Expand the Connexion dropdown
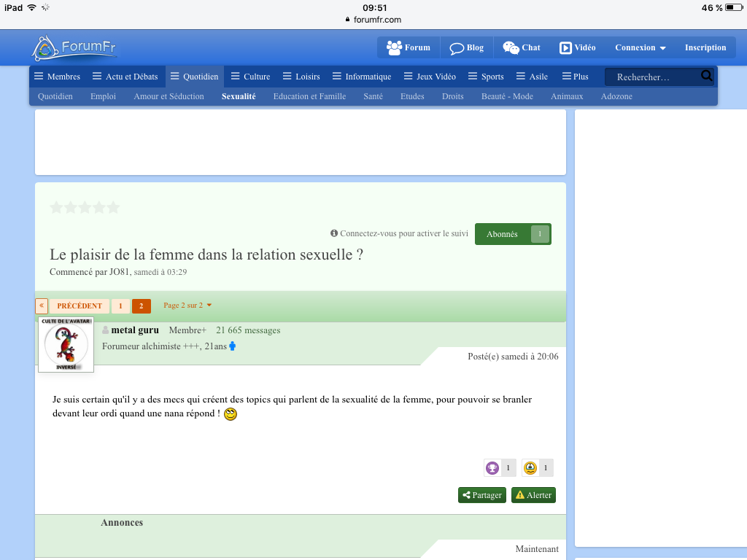This screenshot has width=747, height=560. [x=640, y=47]
